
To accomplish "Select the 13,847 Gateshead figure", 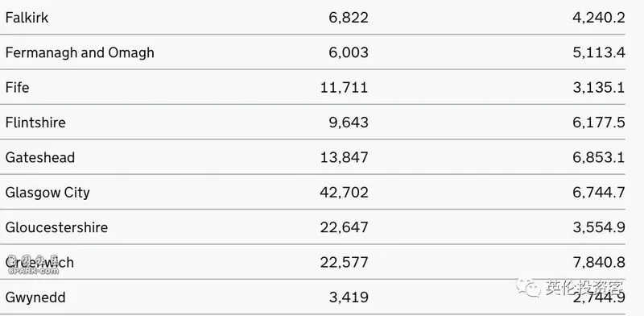I will tap(345, 157).
